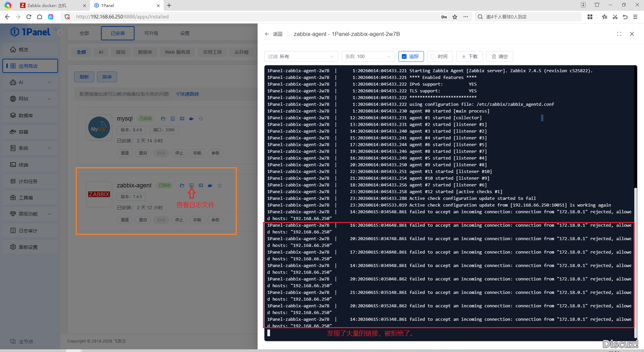This screenshot has width=644, height=352.
Task: Go to the browser home page
Action: pos(40,17)
